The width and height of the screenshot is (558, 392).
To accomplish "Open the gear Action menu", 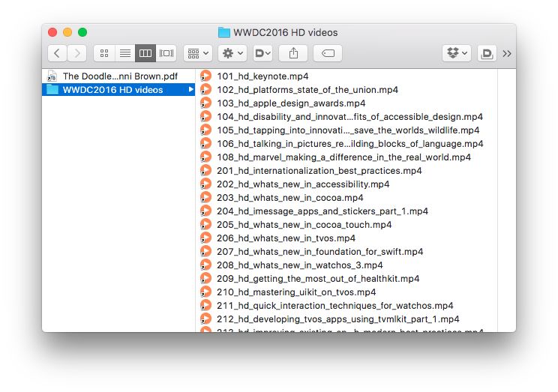I will (232, 53).
